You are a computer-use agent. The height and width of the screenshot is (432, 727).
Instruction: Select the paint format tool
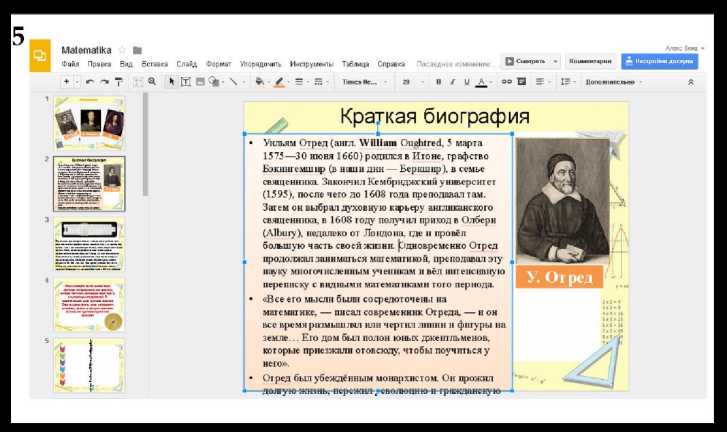click(118, 82)
